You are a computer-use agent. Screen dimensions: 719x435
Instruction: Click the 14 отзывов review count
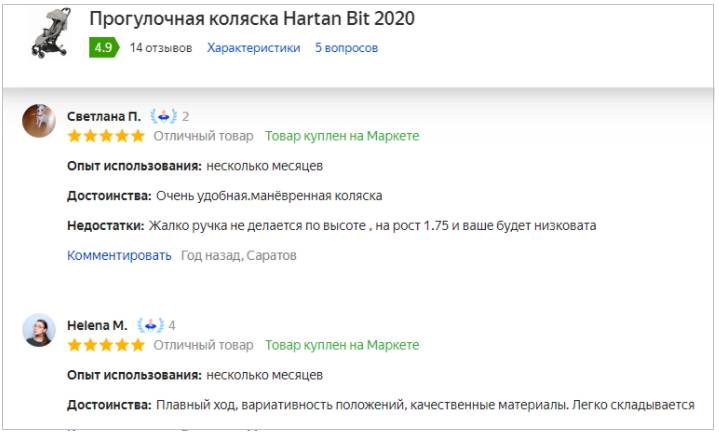pyautogui.click(x=161, y=48)
